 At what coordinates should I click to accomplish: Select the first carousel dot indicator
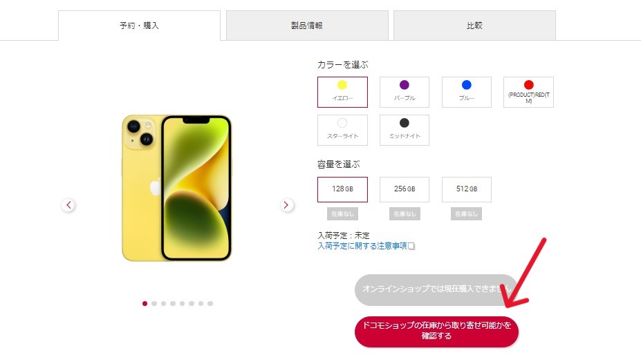click(x=145, y=303)
